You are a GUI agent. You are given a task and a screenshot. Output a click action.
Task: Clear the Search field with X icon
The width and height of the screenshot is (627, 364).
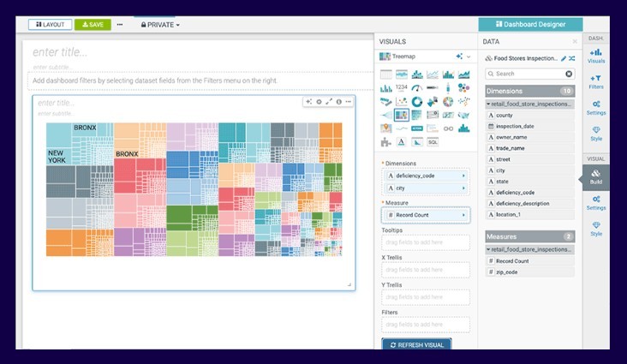click(x=569, y=74)
